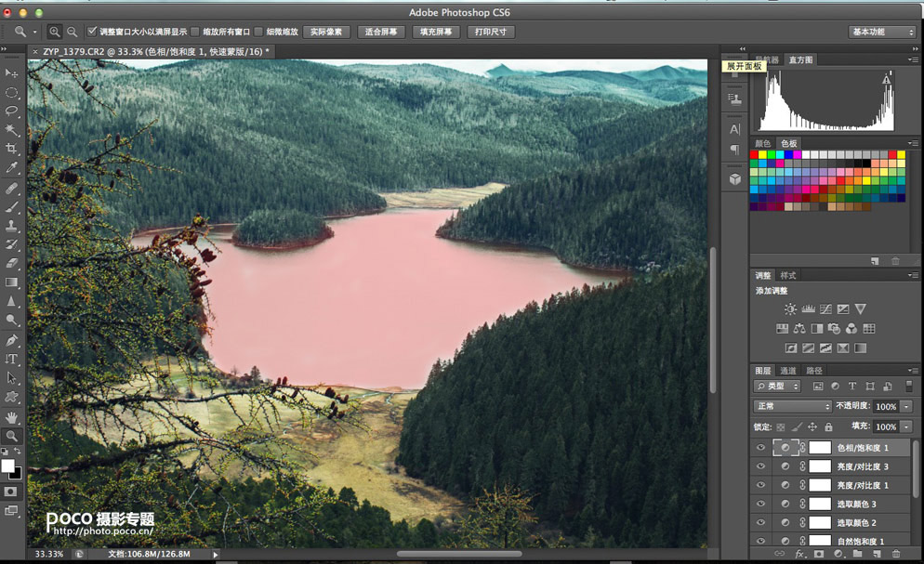Select the Zoom tool in toolbox
This screenshot has height=564, width=924.
coord(11,437)
